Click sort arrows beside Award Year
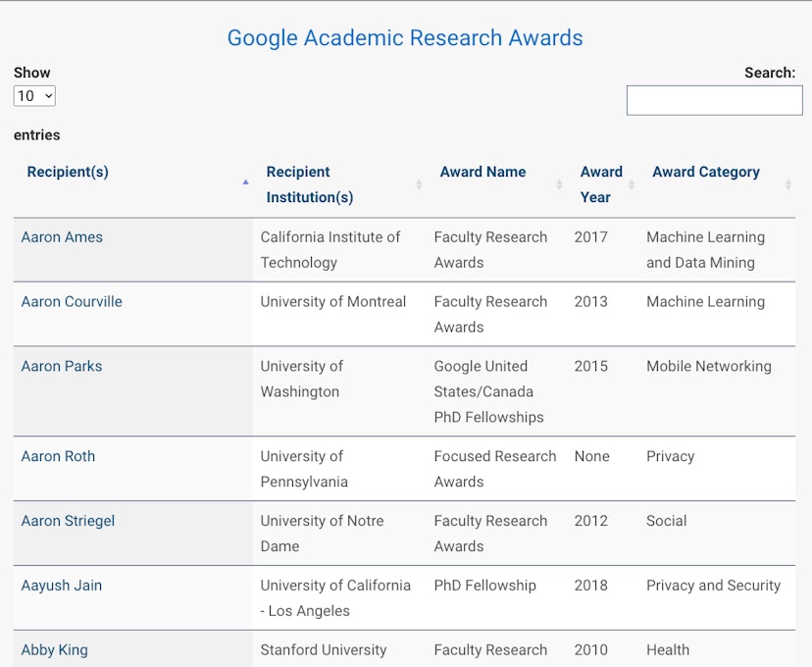The width and height of the screenshot is (812, 667). click(632, 184)
